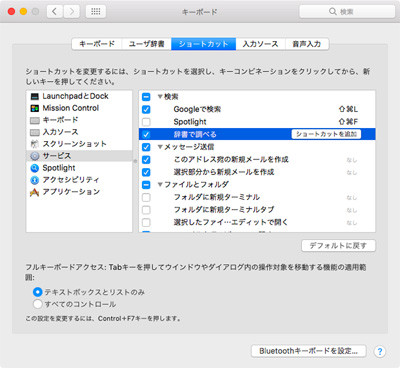Image resolution: width=400 pixels, height=368 pixels.
Task: Toggle the メッセージ送信 group checkbox
Action: [x=146, y=147]
